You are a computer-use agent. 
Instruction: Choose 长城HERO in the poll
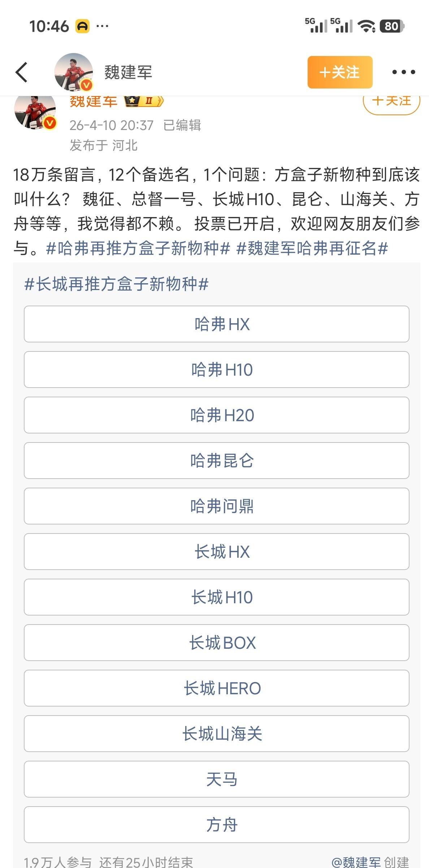click(216, 688)
